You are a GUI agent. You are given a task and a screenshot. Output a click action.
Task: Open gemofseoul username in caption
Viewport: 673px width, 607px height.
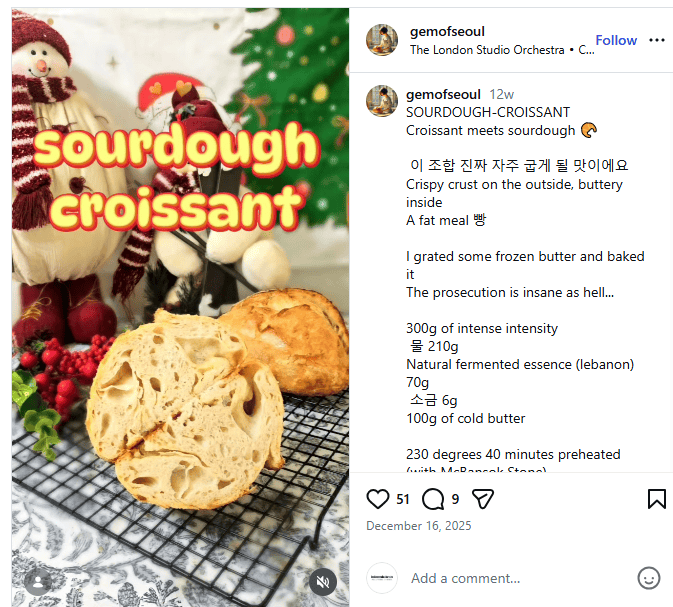[x=443, y=94]
